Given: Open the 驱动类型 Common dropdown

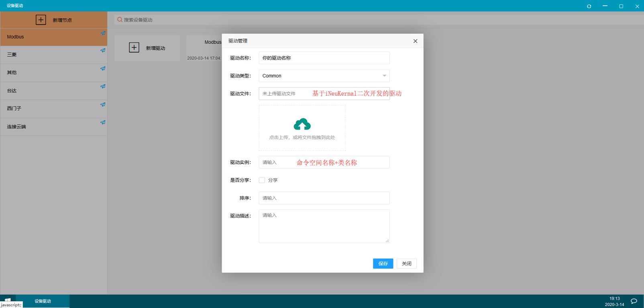Looking at the screenshot, I should click(324, 76).
